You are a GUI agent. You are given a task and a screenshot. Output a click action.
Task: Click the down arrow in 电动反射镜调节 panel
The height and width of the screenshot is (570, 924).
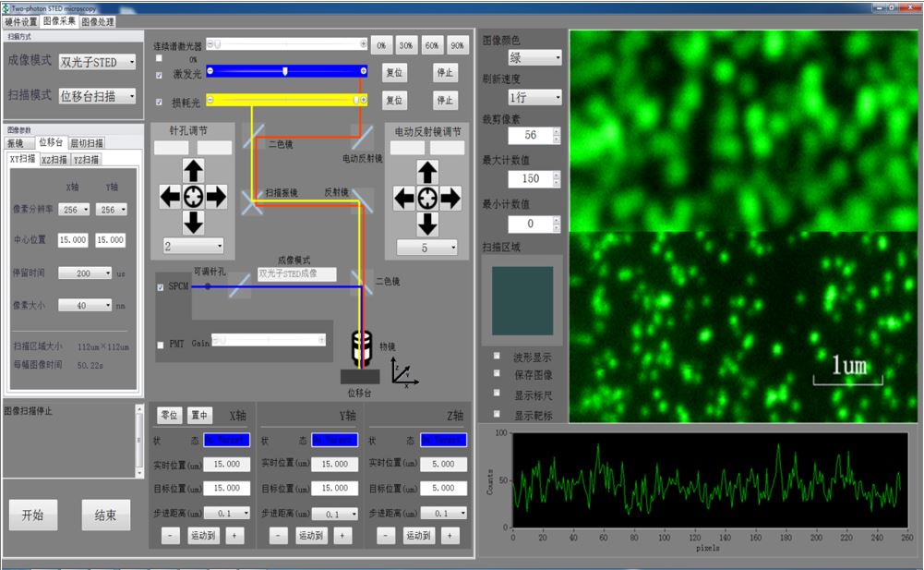(426, 223)
